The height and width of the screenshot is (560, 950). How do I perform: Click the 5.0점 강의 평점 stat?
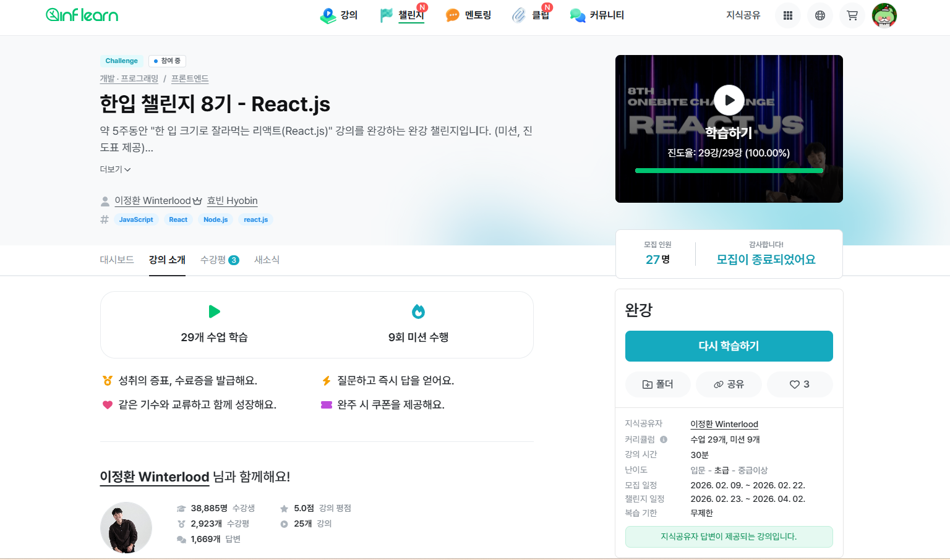point(316,508)
